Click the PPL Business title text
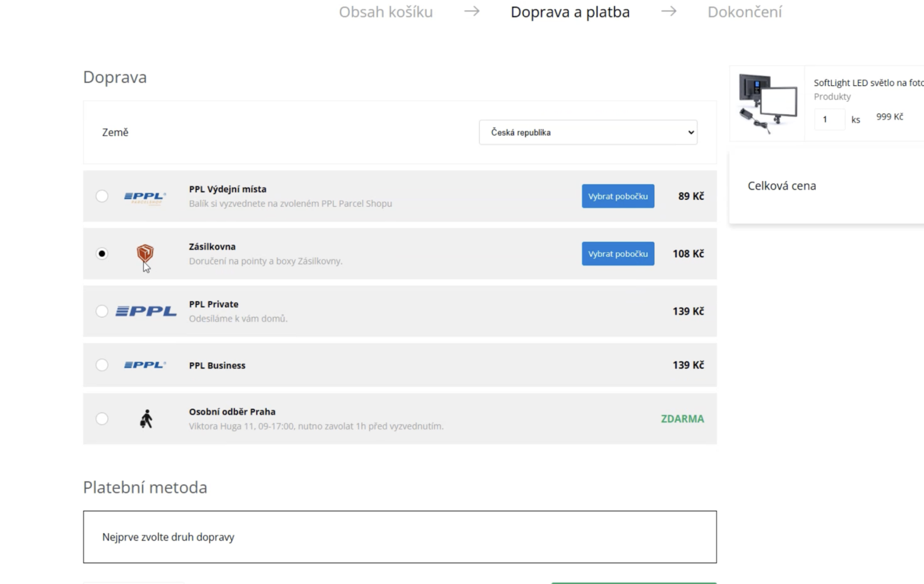 [217, 366]
